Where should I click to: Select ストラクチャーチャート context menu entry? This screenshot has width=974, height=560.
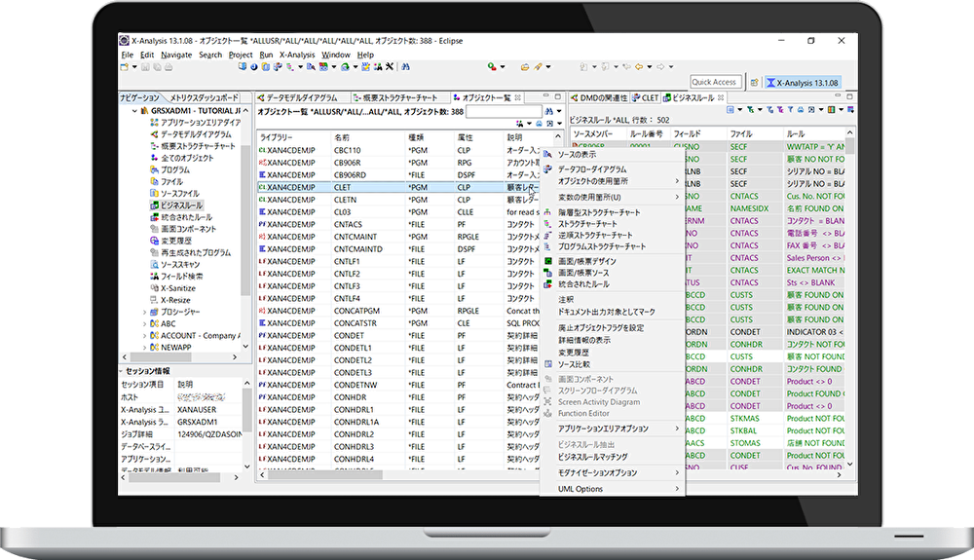coord(587,223)
